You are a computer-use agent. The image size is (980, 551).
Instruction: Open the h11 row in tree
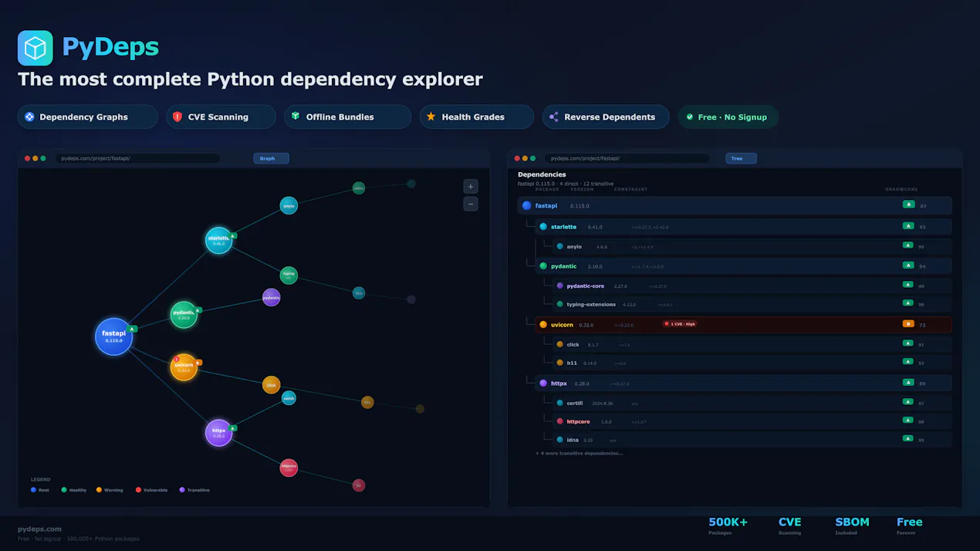(752, 363)
